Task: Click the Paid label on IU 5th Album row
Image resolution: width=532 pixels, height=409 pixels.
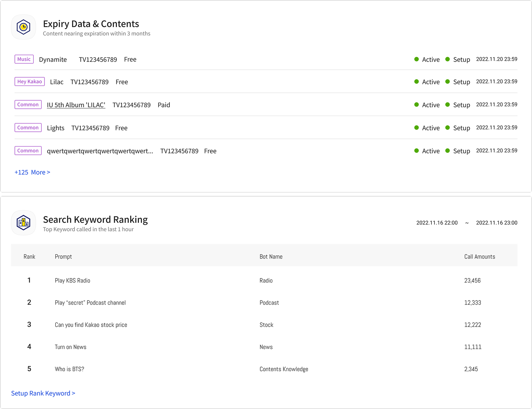Action: click(x=164, y=105)
